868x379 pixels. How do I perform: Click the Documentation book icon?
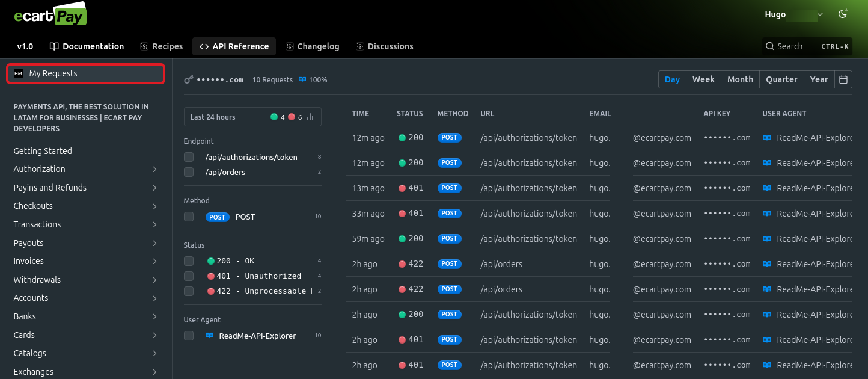click(54, 46)
